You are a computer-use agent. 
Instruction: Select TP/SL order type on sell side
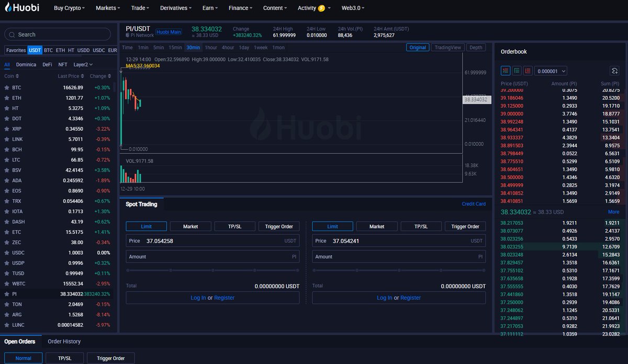click(x=421, y=226)
